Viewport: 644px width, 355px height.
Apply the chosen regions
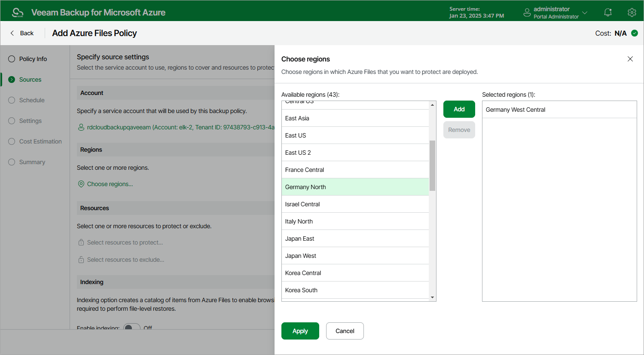click(300, 331)
